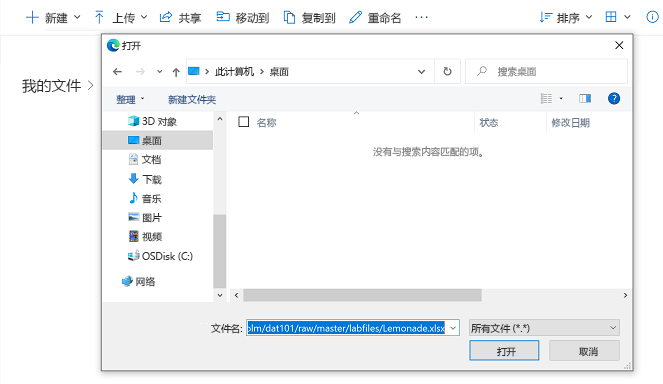This screenshot has height=384, width=663.
Task: Toggle the preview pane icon
Action: coord(585,99)
